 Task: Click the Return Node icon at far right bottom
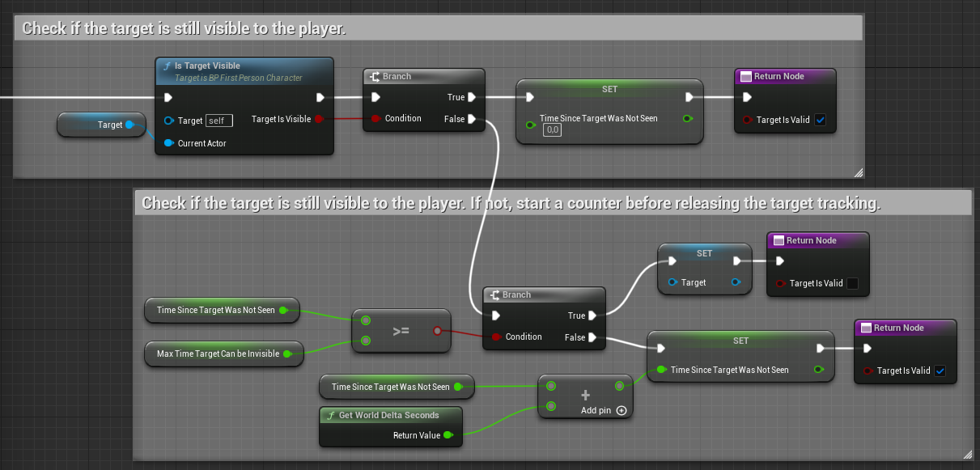click(866, 328)
